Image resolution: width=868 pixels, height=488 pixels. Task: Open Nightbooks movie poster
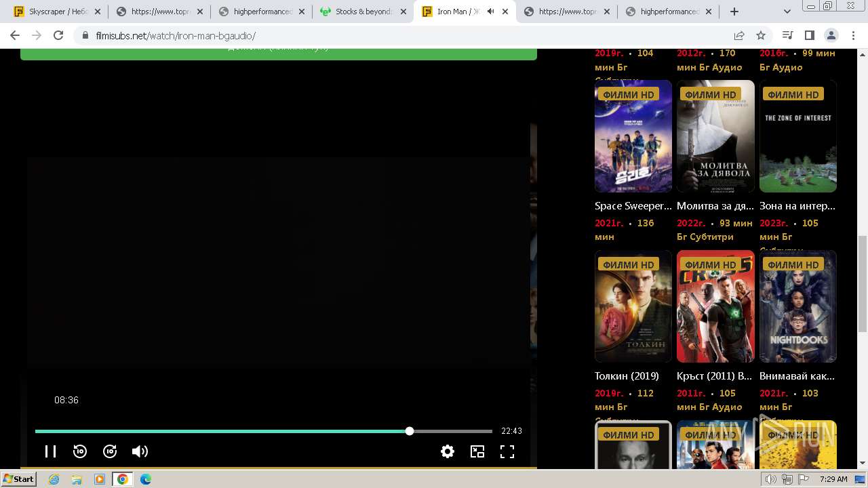pos(798,306)
